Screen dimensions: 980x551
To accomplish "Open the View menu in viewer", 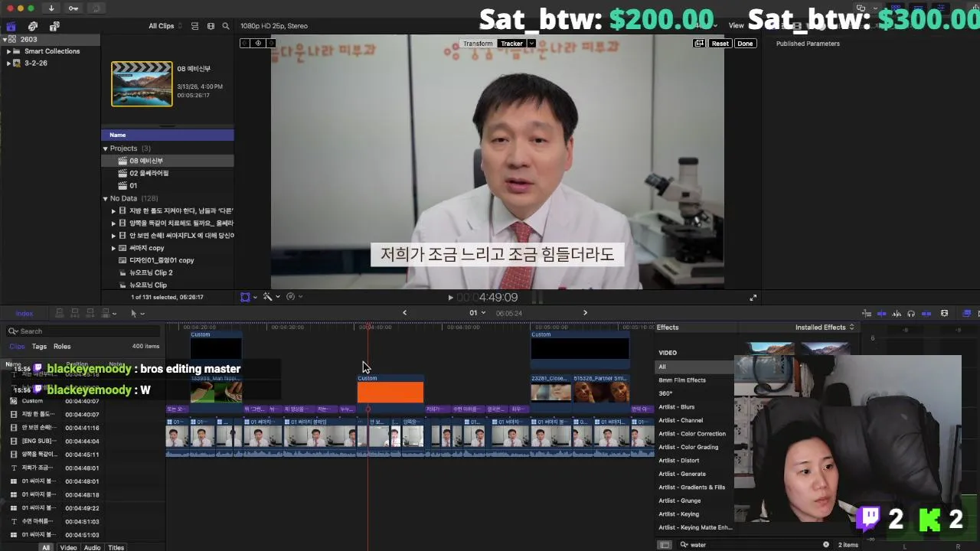I will (736, 26).
